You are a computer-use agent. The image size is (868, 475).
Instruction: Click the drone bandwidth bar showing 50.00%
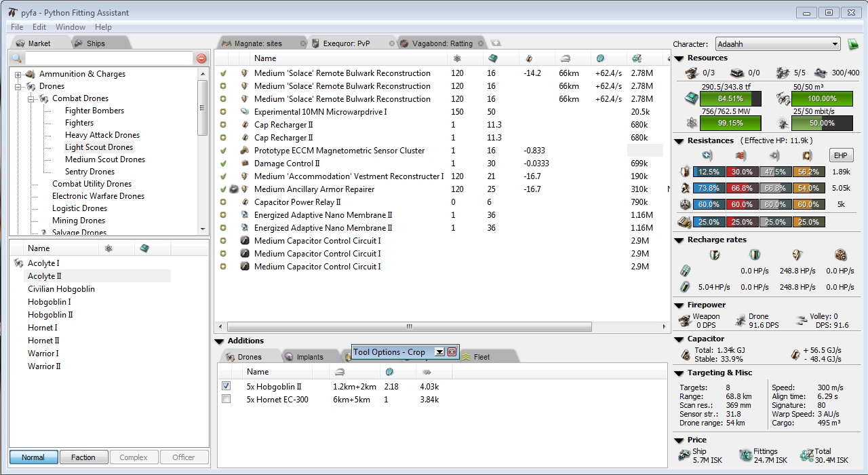[822, 123]
